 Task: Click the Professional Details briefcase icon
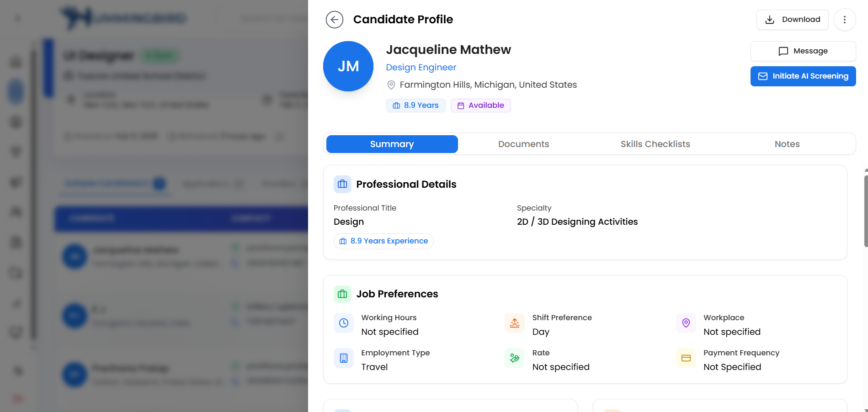[342, 185]
